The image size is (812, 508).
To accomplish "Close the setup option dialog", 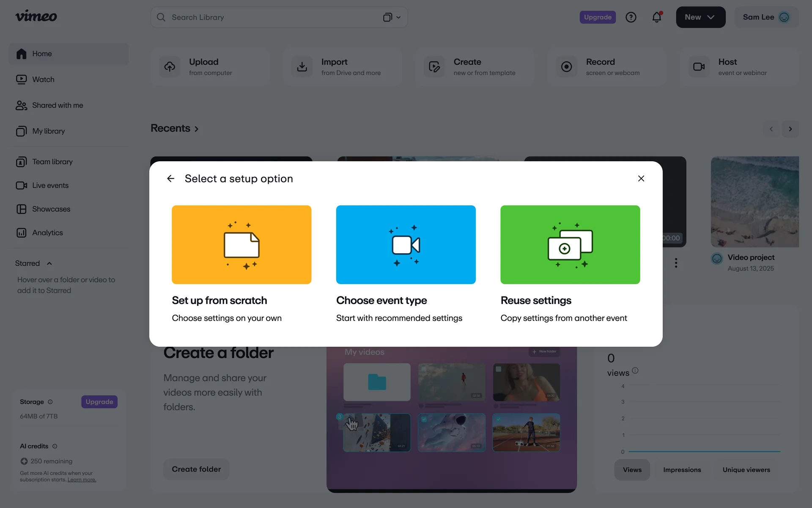I will (x=641, y=179).
